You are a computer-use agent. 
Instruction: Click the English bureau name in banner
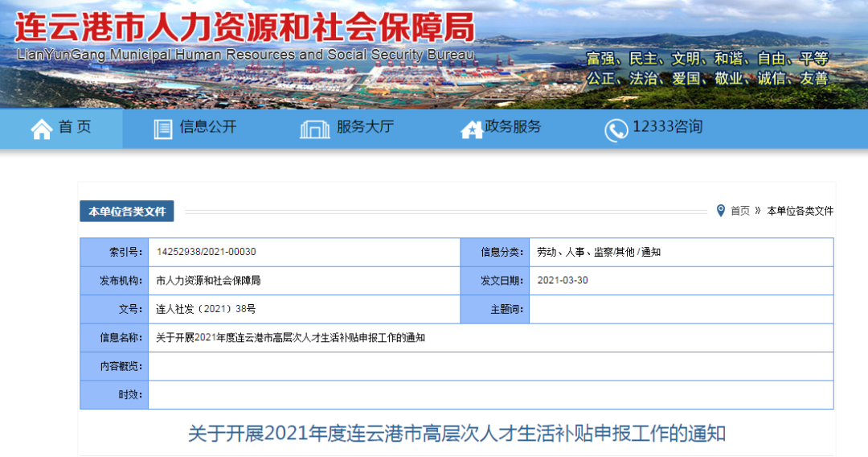pos(245,55)
